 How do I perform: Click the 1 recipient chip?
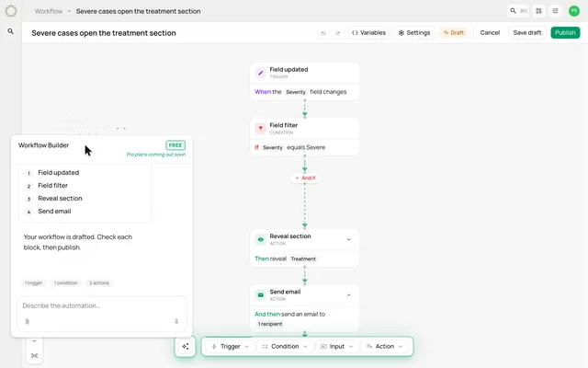point(270,324)
